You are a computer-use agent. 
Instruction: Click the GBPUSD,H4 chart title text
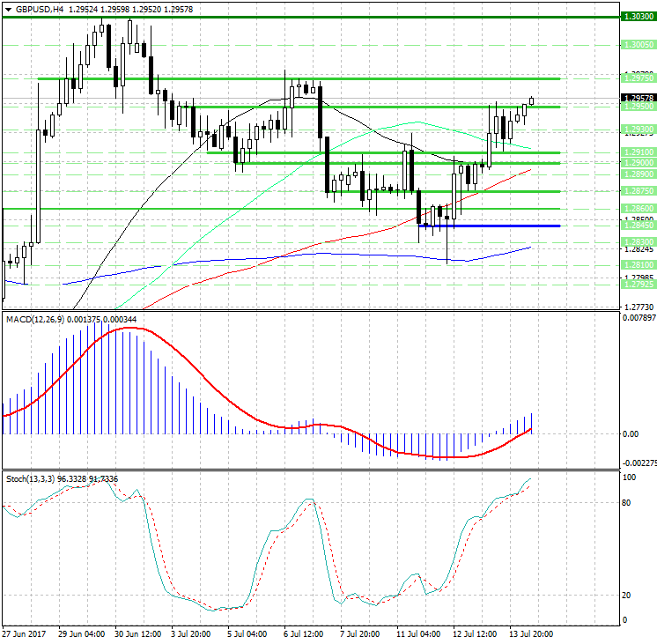coord(40,9)
